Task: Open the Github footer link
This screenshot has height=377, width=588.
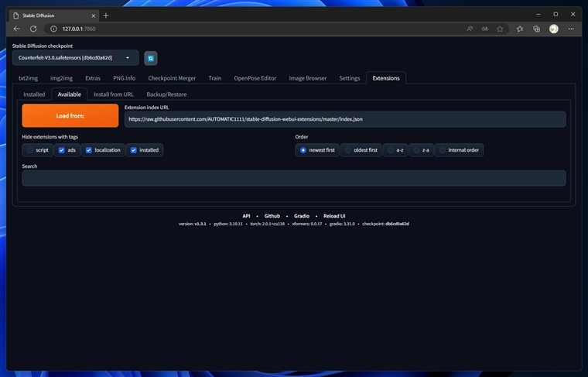Action: click(272, 216)
